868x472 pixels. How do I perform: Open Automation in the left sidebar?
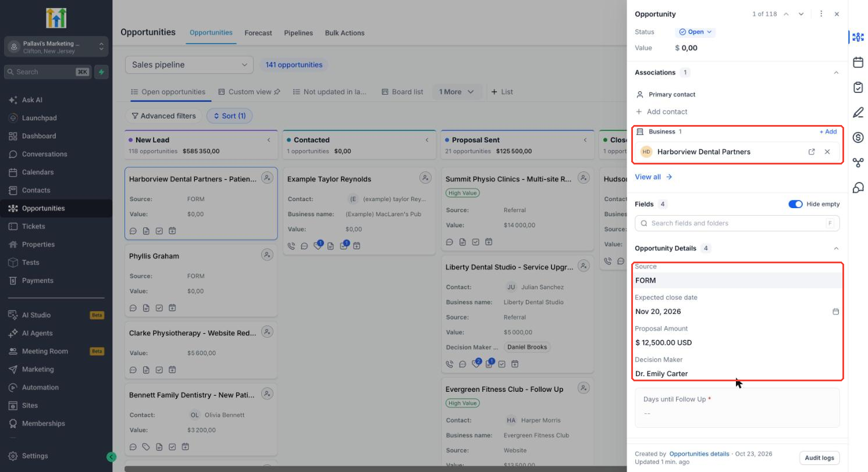tap(40, 387)
